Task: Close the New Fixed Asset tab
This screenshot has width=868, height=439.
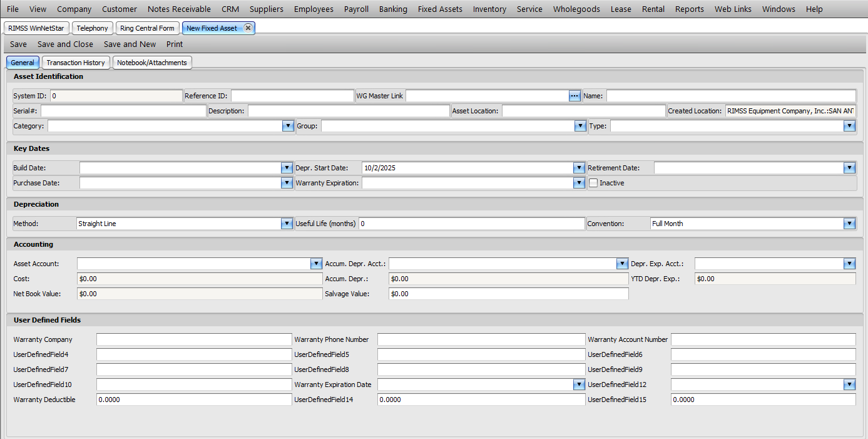Action: point(248,28)
